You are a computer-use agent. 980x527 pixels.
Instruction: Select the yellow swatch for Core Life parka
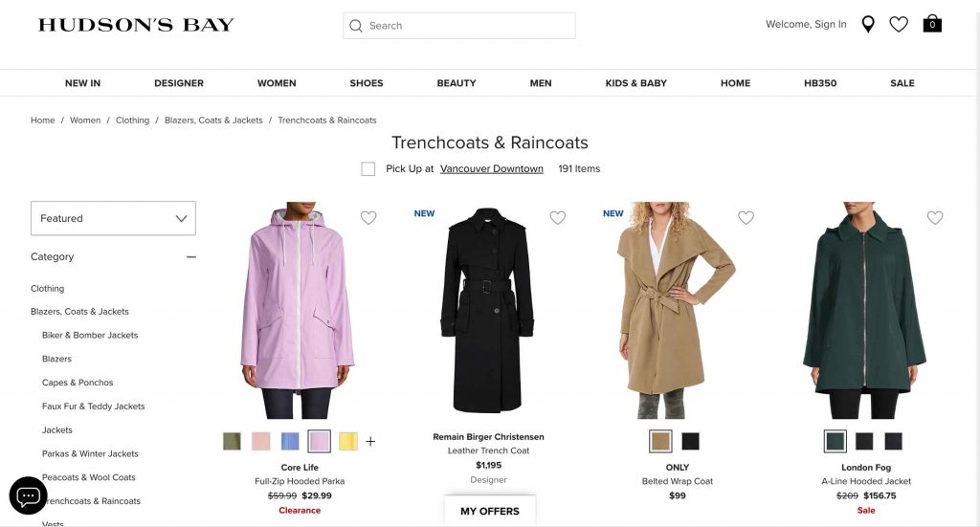tap(348, 442)
